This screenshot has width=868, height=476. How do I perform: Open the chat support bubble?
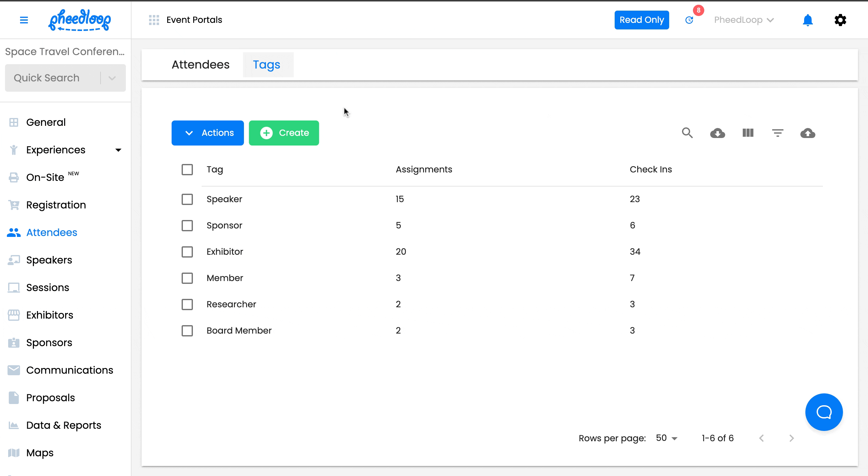(x=824, y=412)
